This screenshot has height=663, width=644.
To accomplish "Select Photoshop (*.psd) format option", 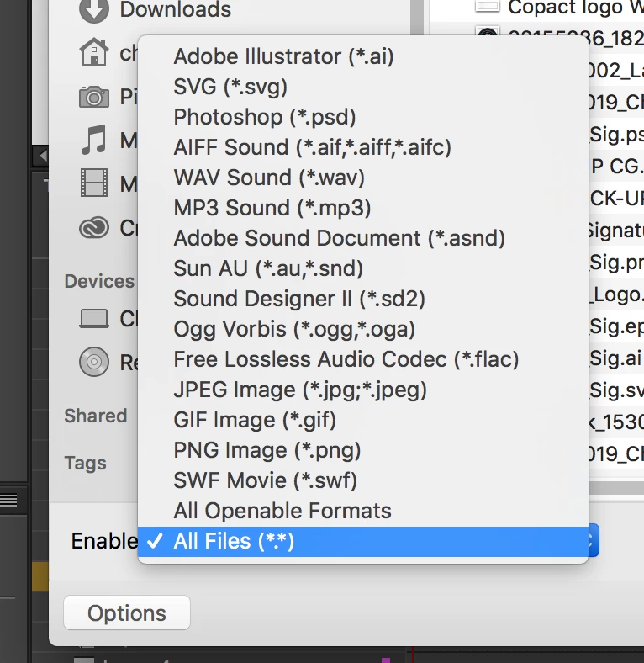I will (363, 117).
